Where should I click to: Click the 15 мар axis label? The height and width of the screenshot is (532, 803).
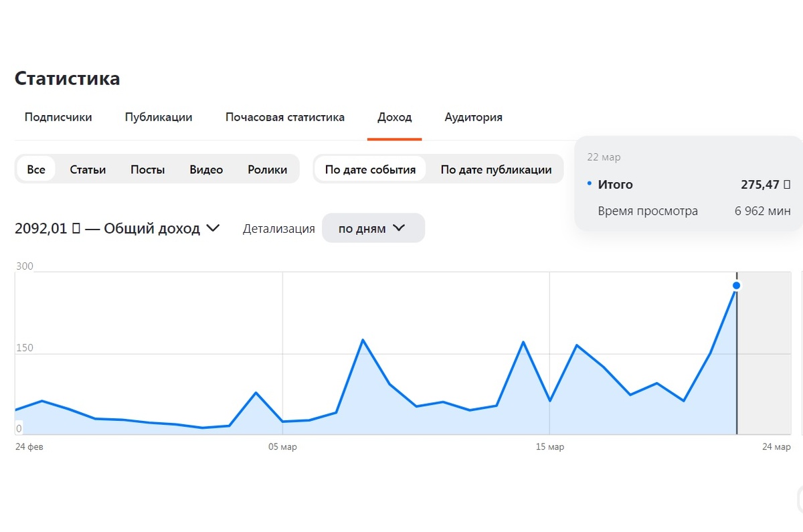pos(550,447)
